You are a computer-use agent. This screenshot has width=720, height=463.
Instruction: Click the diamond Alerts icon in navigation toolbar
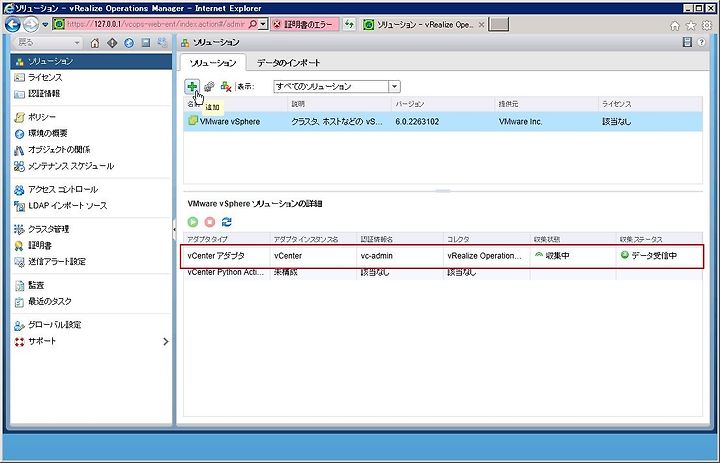coord(112,43)
